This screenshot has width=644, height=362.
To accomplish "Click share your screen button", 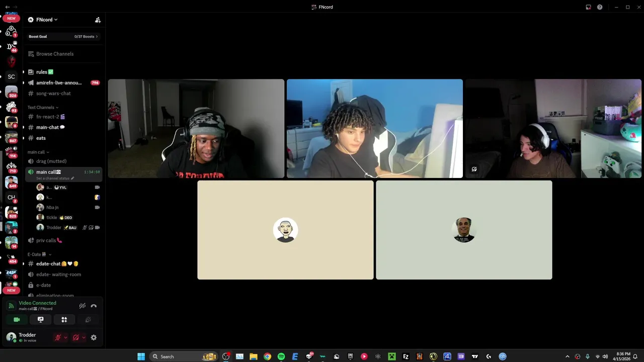I will point(41,320).
